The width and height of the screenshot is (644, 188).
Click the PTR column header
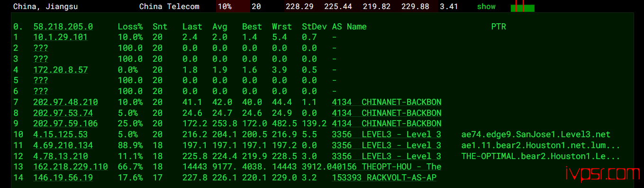[499, 27]
